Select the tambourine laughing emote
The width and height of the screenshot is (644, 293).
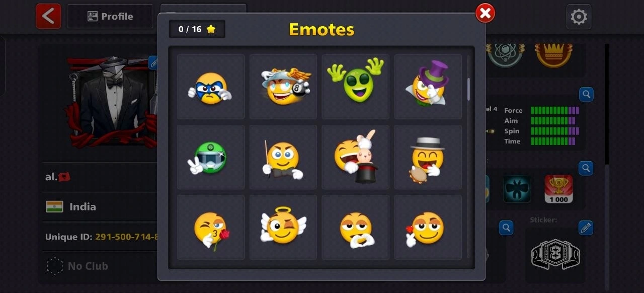pyautogui.click(x=428, y=157)
